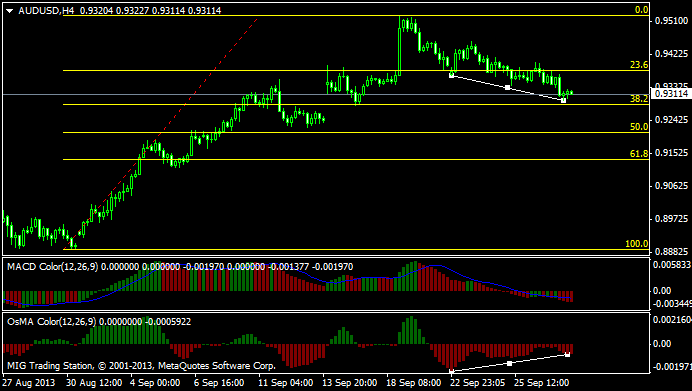Click the MACD Color(12,26,9) indicator label
Image resolution: width=692 pixels, height=391 pixels.
pos(53,267)
